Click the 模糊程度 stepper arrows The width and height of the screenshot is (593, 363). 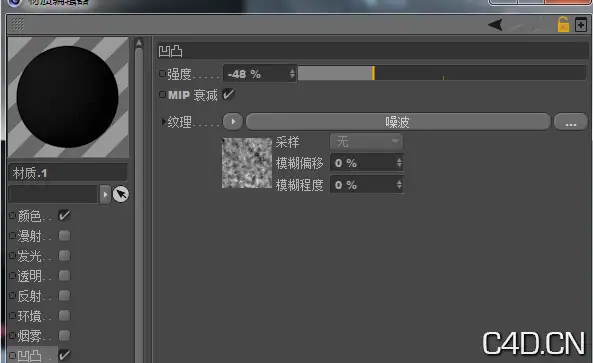pyautogui.click(x=399, y=185)
